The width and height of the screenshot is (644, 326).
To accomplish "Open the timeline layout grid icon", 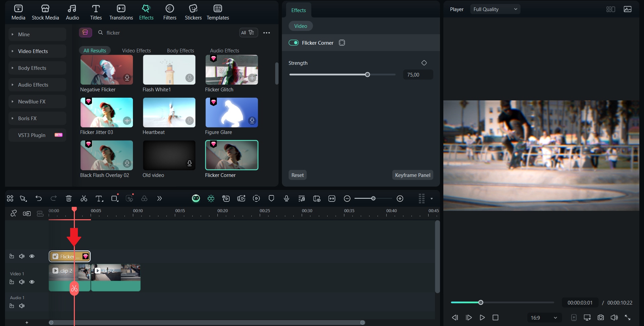I will [10, 198].
